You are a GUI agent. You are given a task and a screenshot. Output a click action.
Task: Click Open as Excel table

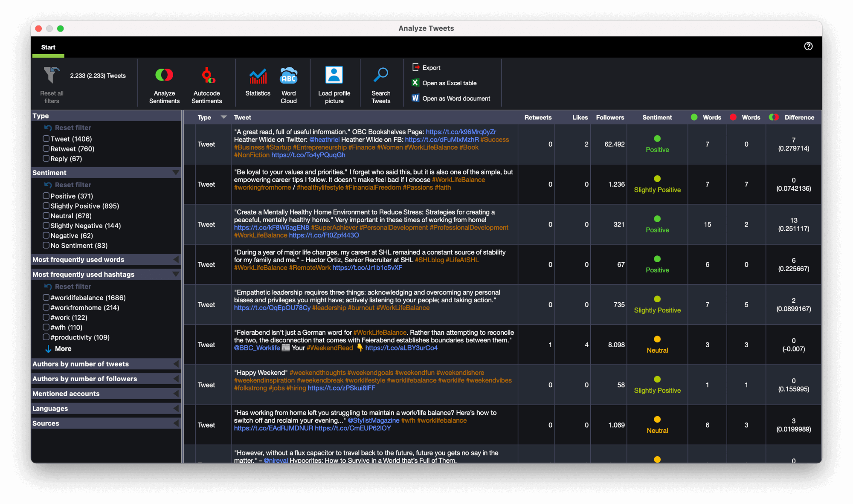click(449, 83)
